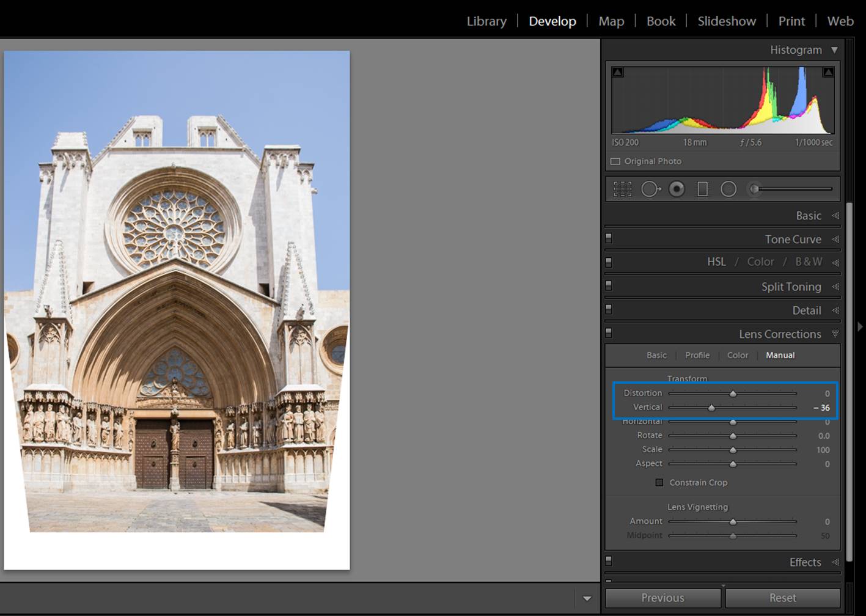Expand the Detail panel
Viewport: 866px width, 616px height.
(x=835, y=310)
